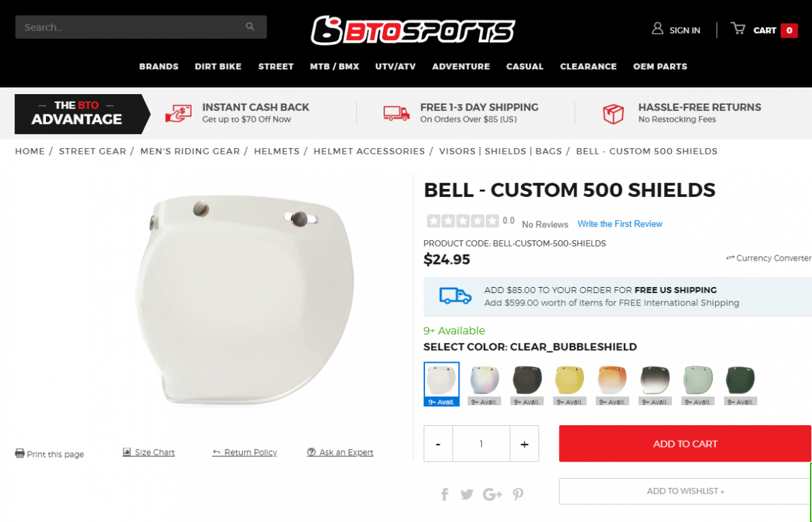Share product on Twitter
This screenshot has width=812, height=522.
click(467, 494)
